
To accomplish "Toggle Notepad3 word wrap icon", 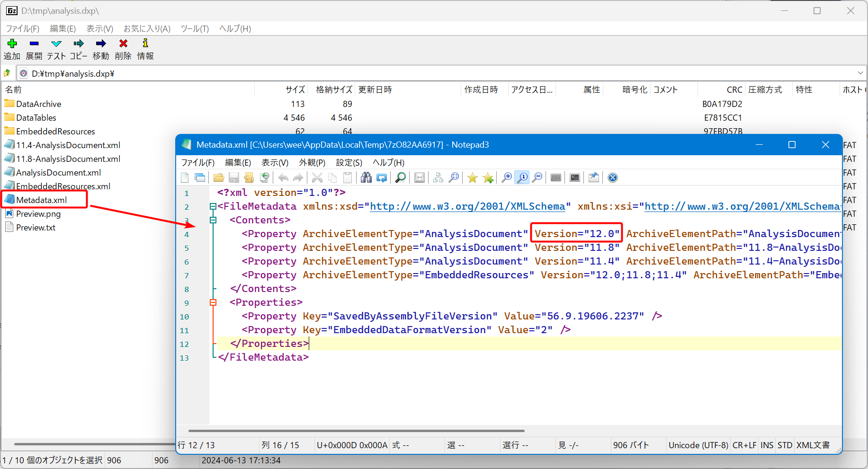I will [420, 177].
